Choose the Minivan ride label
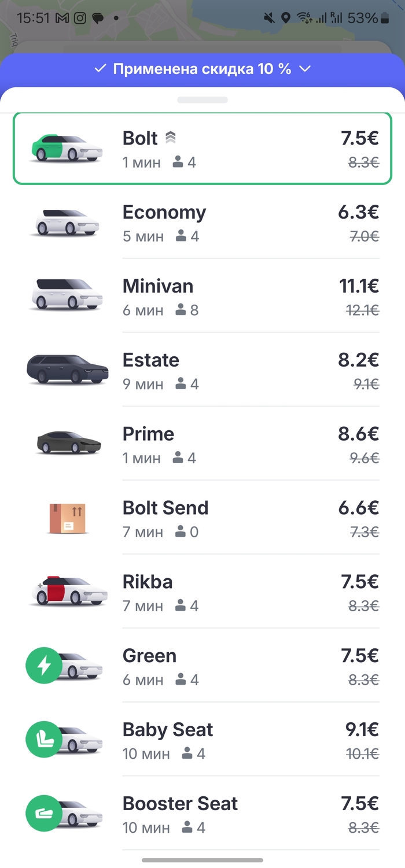Image resolution: width=405 pixels, height=868 pixels. coord(158,286)
